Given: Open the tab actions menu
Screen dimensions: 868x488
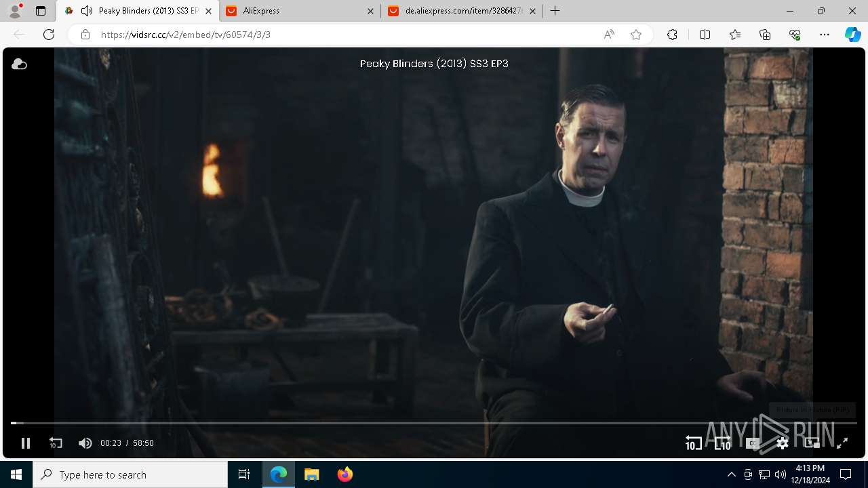Looking at the screenshot, I should tap(41, 11).
